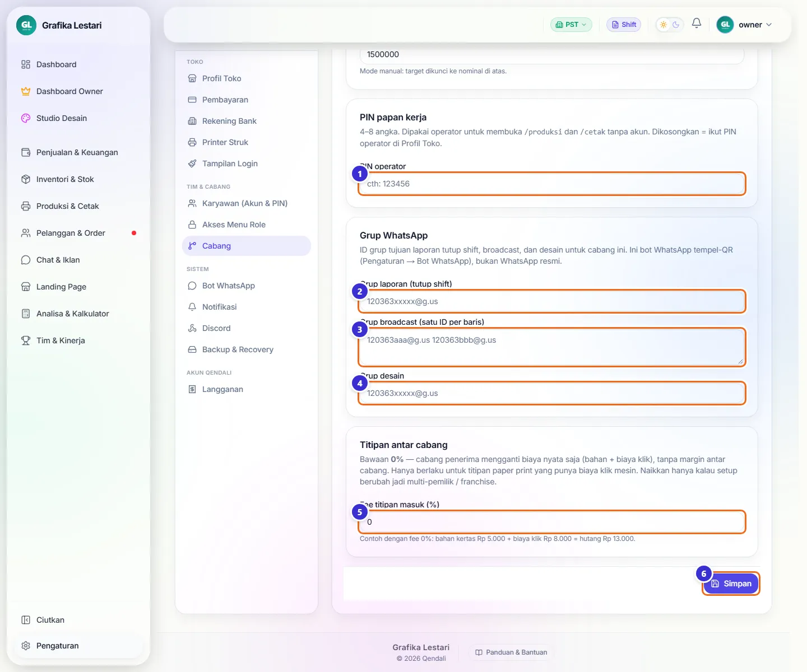807x672 pixels.
Task: Open Tampilan Login settings
Action: tap(247, 164)
